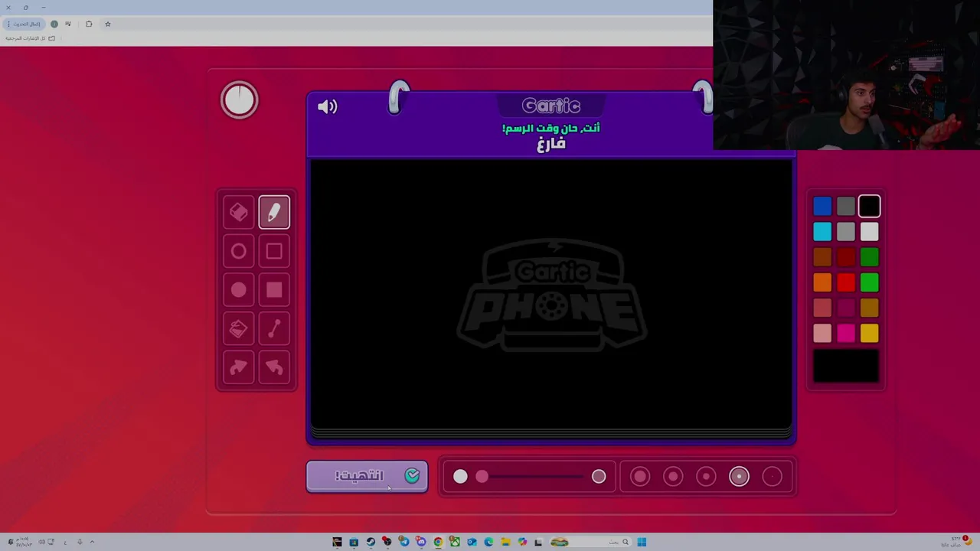Open Telegram from the taskbar
The image size is (980, 551).
click(x=404, y=542)
